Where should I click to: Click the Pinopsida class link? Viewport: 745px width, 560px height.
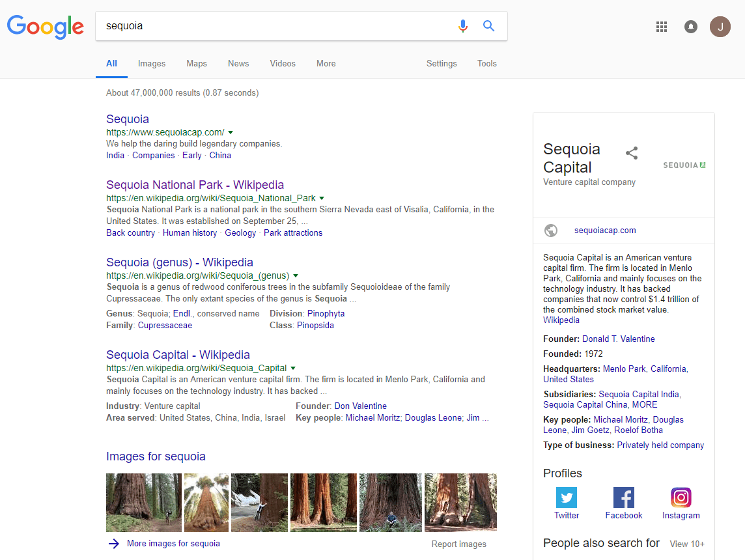pyautogui.click(x=315, y=326)
